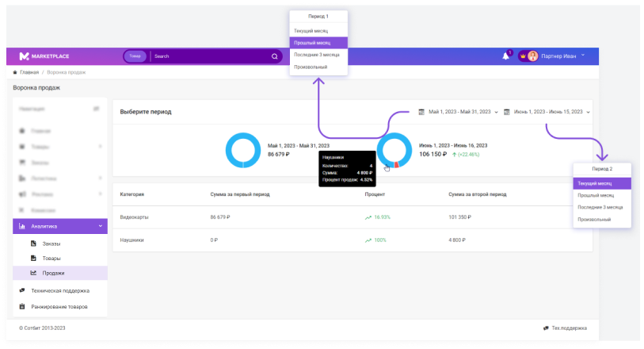Click the notification bell icon
The image size is (644, 349).
(505, 56)
